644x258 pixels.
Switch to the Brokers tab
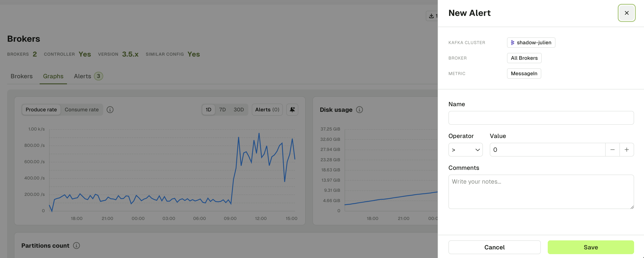click(x=22, y=76)
